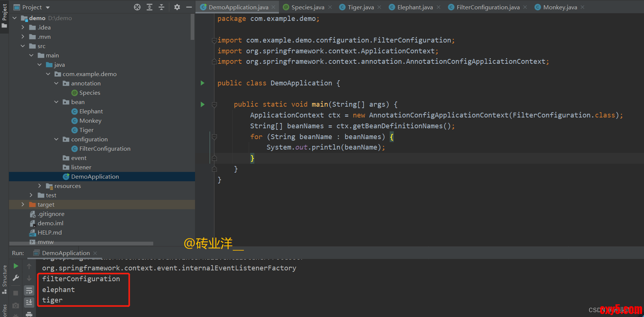Screen dimensions: 644x317
Task: Click the Expand All icon in Project panel
Action: (150, 7)
